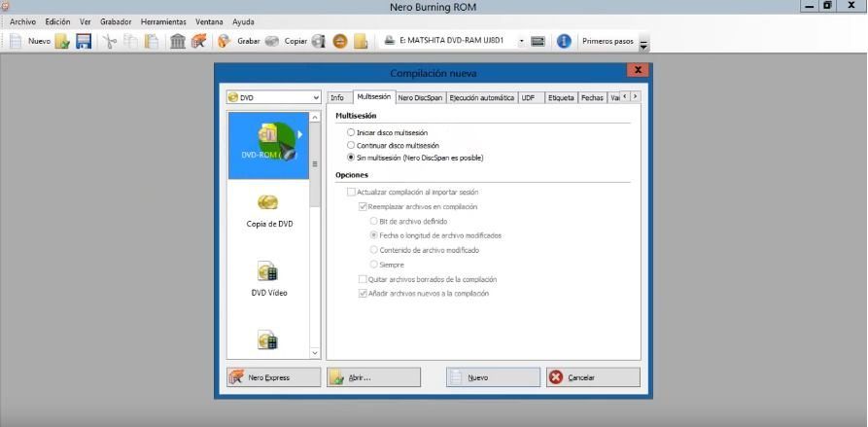
Task: Select the DVD-ROM compilation type
Action: [268, 145]
